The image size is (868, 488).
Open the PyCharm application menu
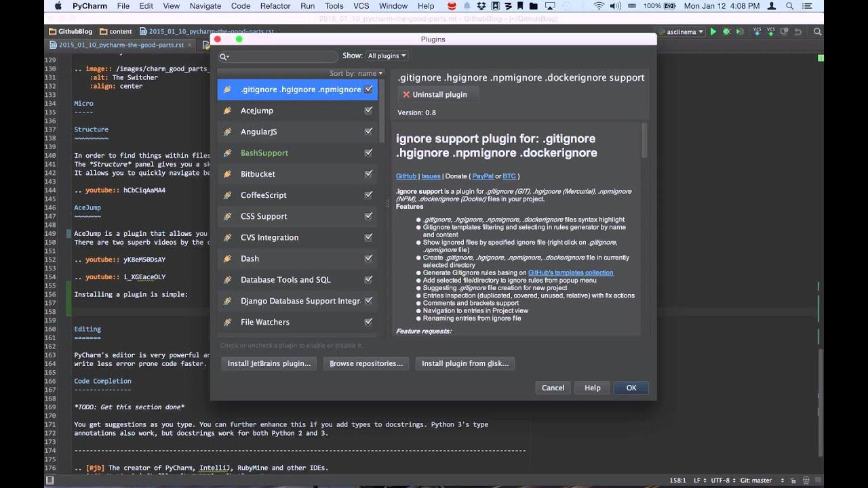[90, 6]
